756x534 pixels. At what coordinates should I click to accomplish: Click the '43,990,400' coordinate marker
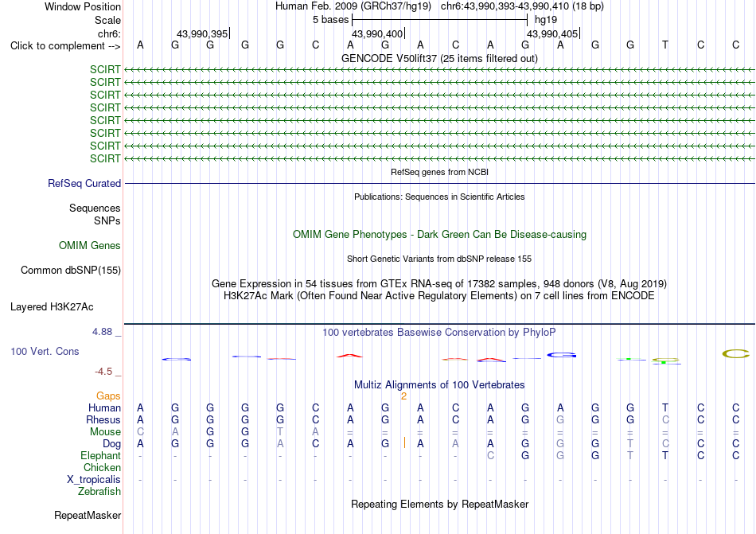pos(377,33)
